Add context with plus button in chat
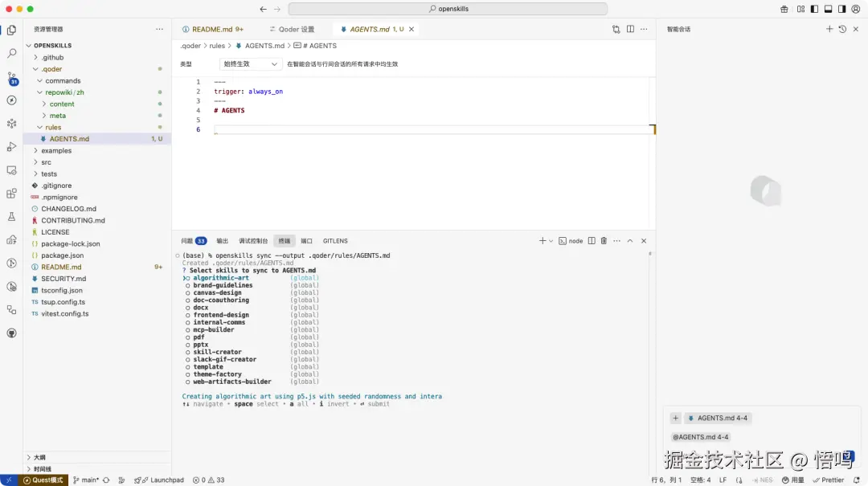The width and height of the screenshot is (868, 486). [x=675, y=418]
